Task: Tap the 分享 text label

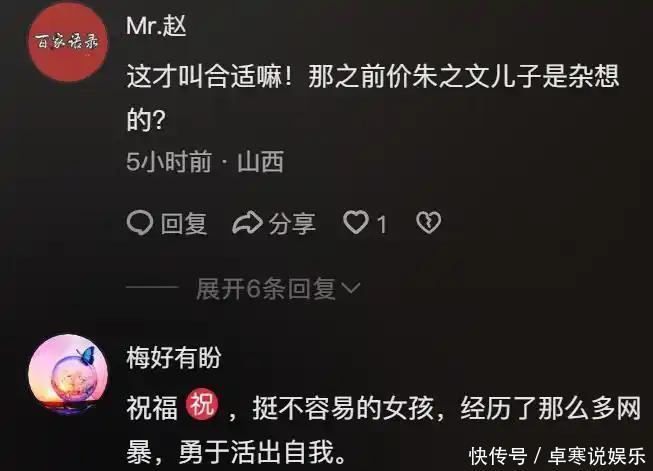Action: point(292,223)
